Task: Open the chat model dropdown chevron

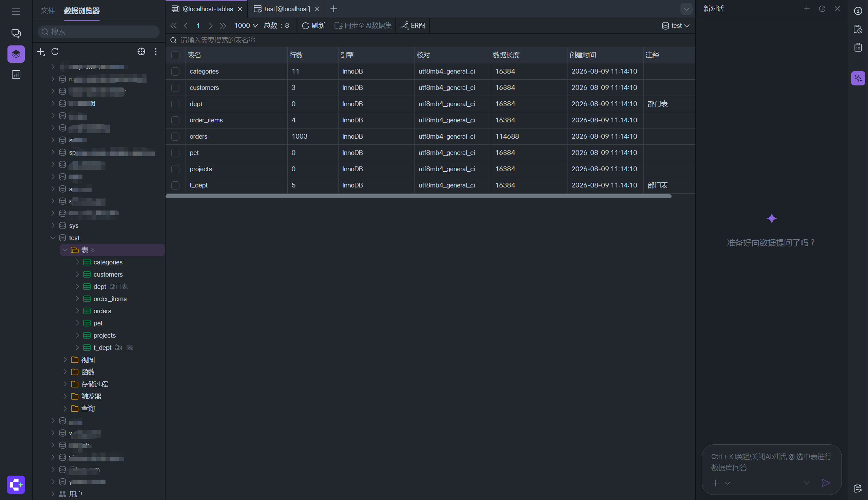Action: (806, 483)
